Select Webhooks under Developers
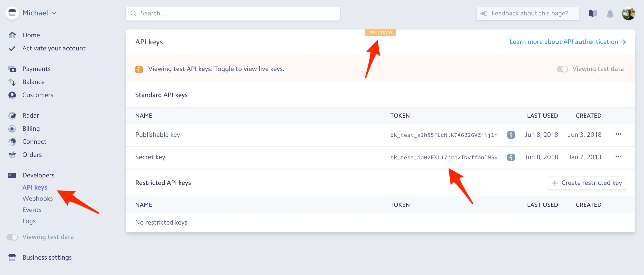 [38, 198]
